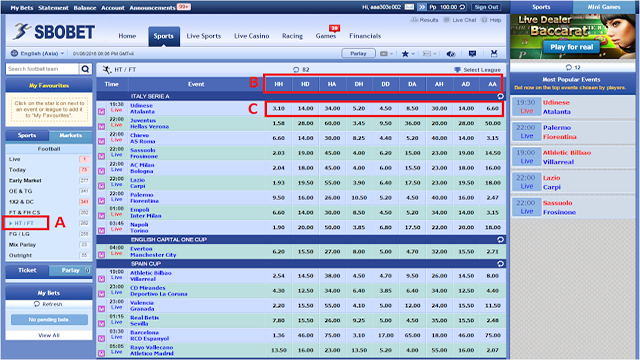Refresh Most Popular Events counter 12
The width and height of the screenshot is (640, 360).
(x=569, y=67)
